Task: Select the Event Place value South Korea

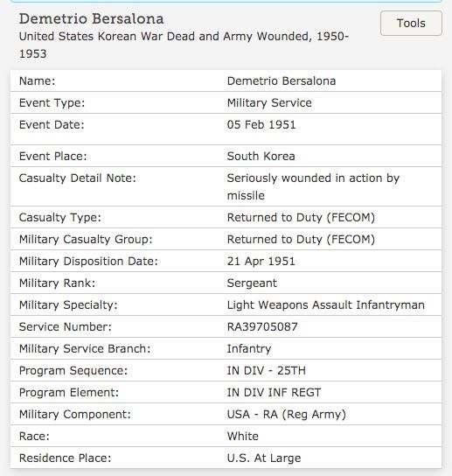Action: coord(261,157)
